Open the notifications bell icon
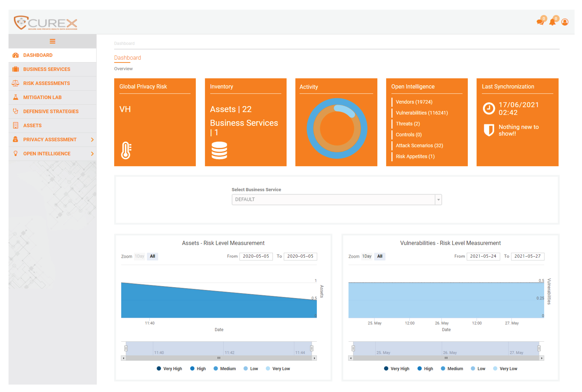This screenshot has width=582, height=392. (552, 22)
